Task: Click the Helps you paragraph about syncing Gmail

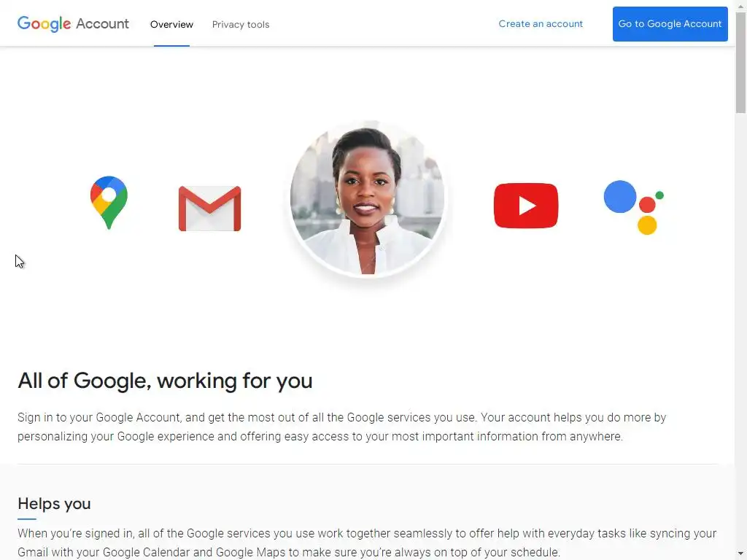Action: point(367,542)
